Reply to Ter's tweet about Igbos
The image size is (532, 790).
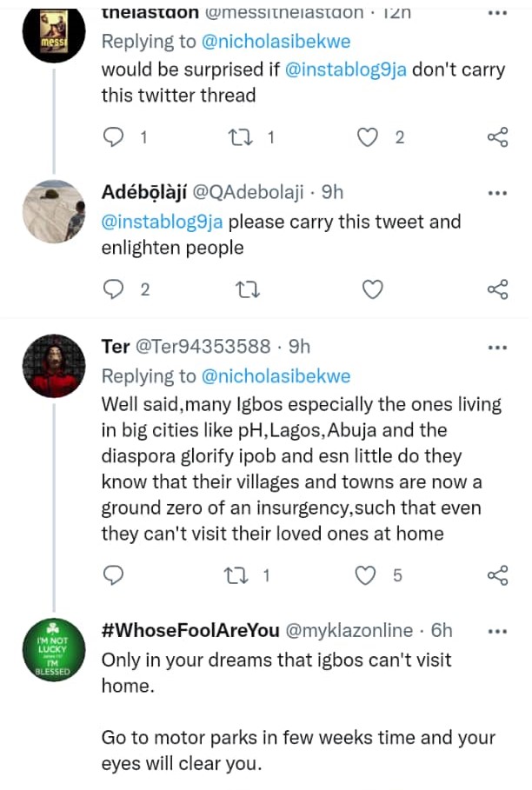click(x=114, y=574)
